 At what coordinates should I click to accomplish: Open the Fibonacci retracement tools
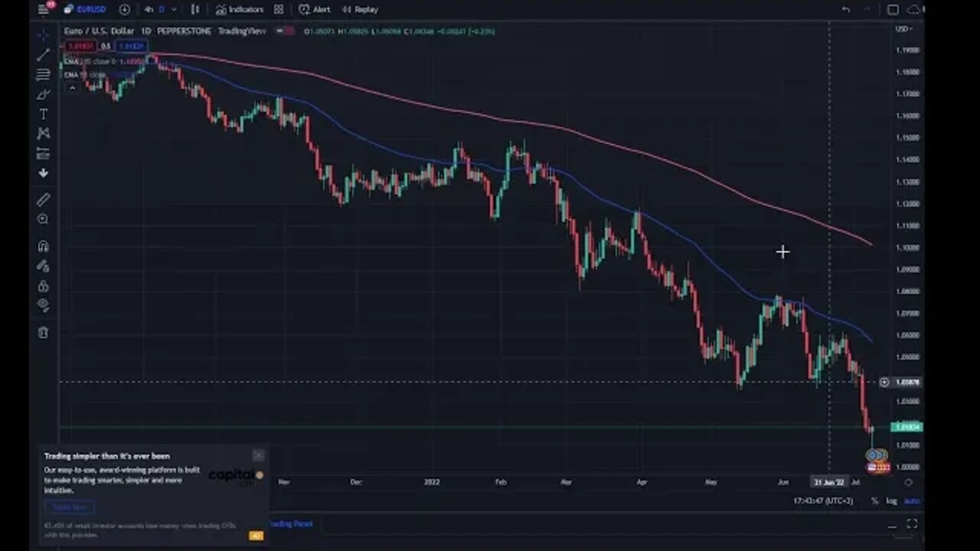point(44,74)
